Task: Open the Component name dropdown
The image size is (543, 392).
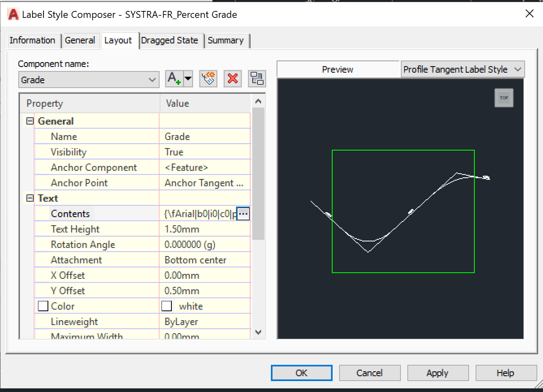Action: click(152, 80)
